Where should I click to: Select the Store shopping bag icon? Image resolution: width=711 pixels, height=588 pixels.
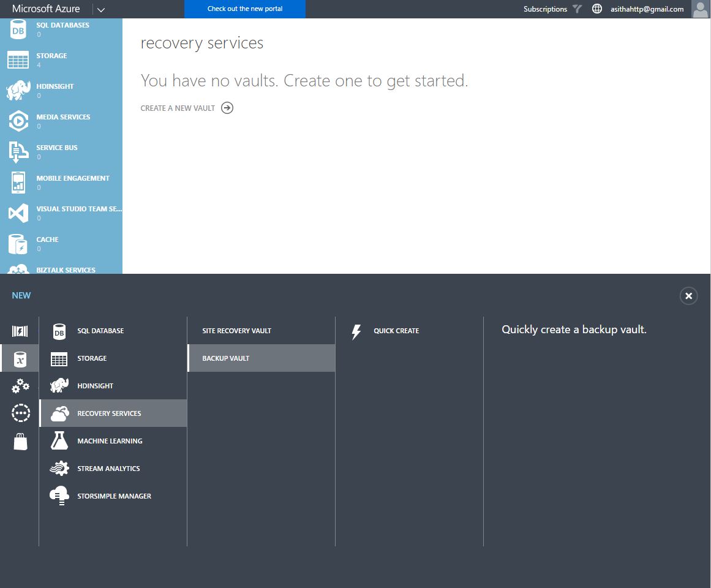pyautogui.click(x=20, y=441)
